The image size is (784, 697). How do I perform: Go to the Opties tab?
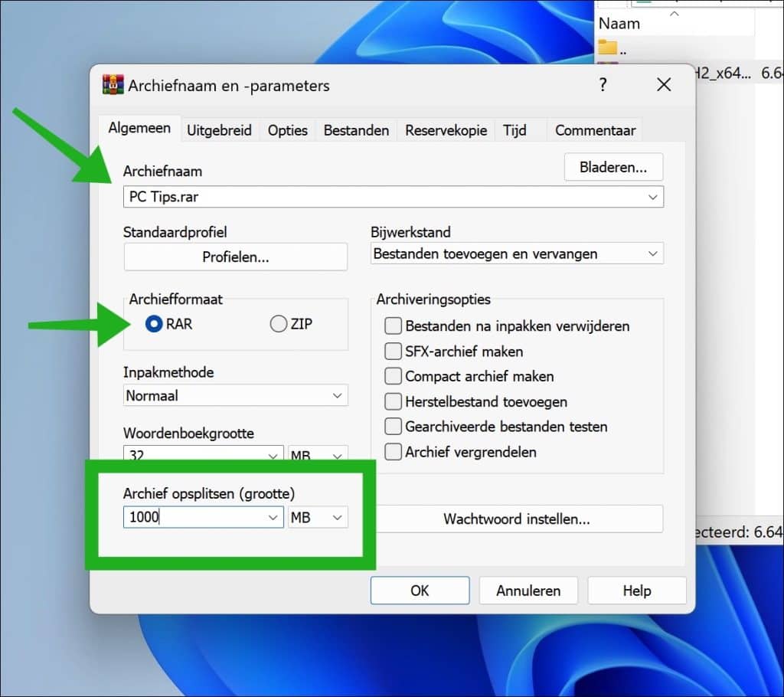point(288,131)
